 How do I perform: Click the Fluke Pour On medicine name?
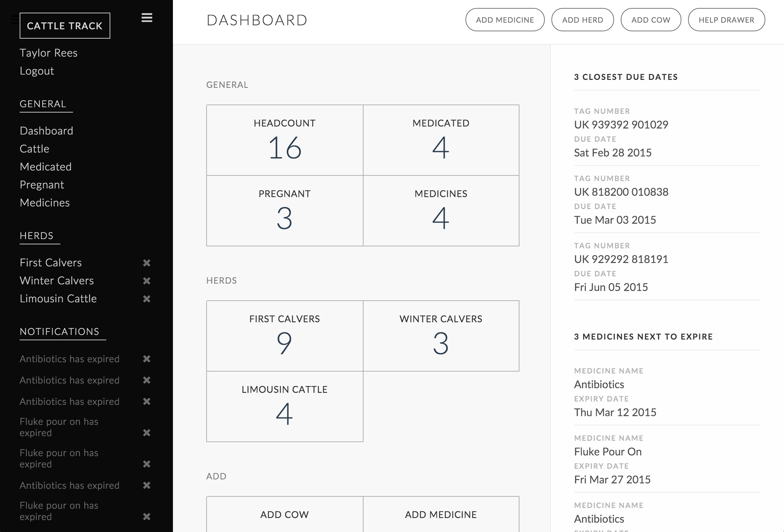[x=608, y=452]
